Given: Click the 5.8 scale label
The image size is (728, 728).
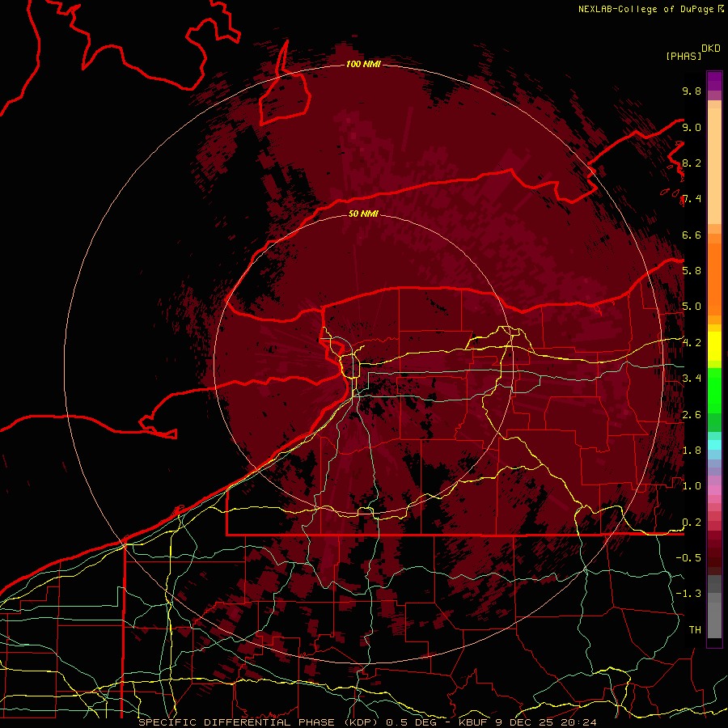Looking at the screenshot, I should pos(692,271).
